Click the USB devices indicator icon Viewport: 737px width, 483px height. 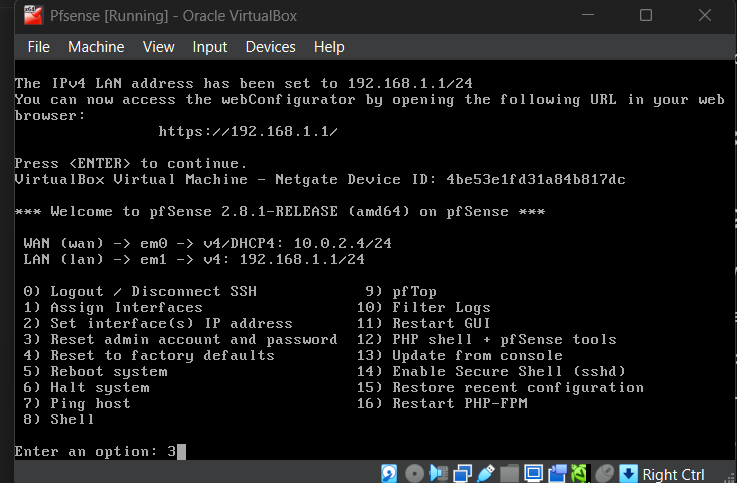coord(486,474)
